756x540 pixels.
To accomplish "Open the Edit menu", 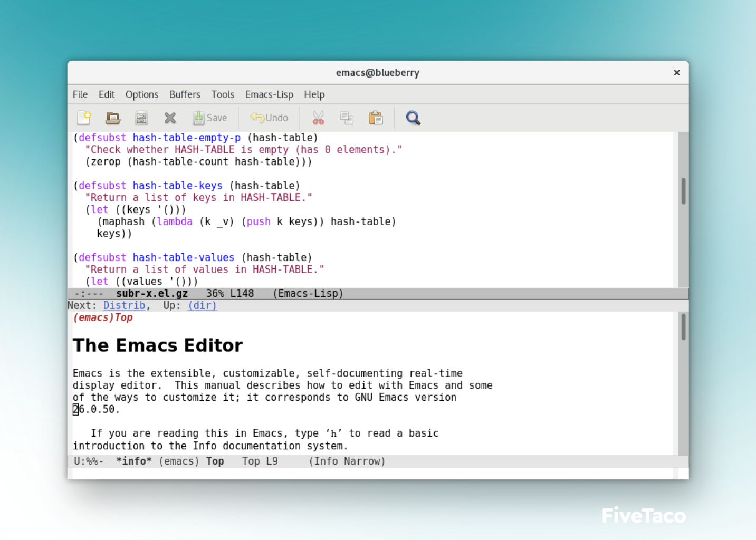I will [x=107, y=94].
